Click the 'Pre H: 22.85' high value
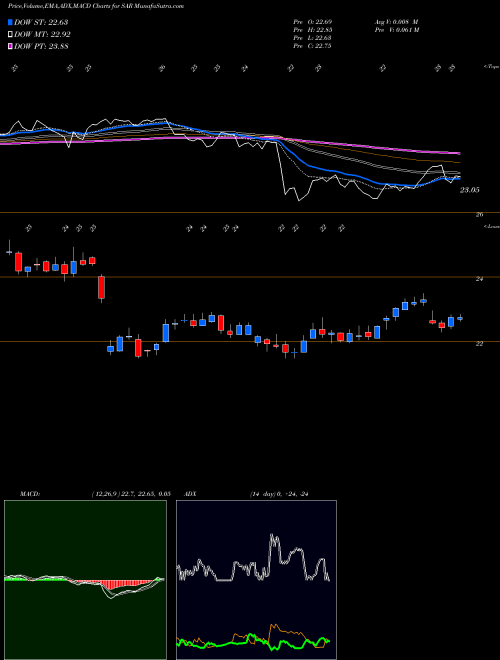Screen dimensions: 500x660 (x=313, y=30)
